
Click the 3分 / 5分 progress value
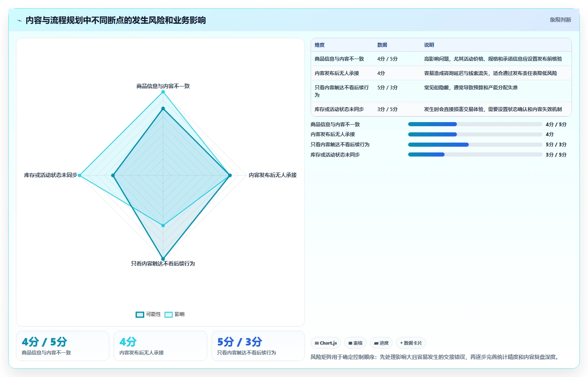tap(556, 155)
